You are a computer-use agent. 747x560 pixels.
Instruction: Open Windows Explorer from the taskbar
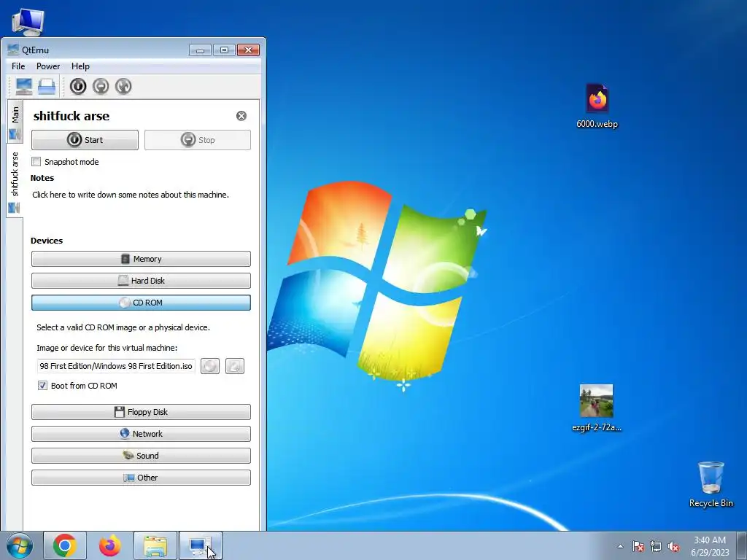(155, 545)
